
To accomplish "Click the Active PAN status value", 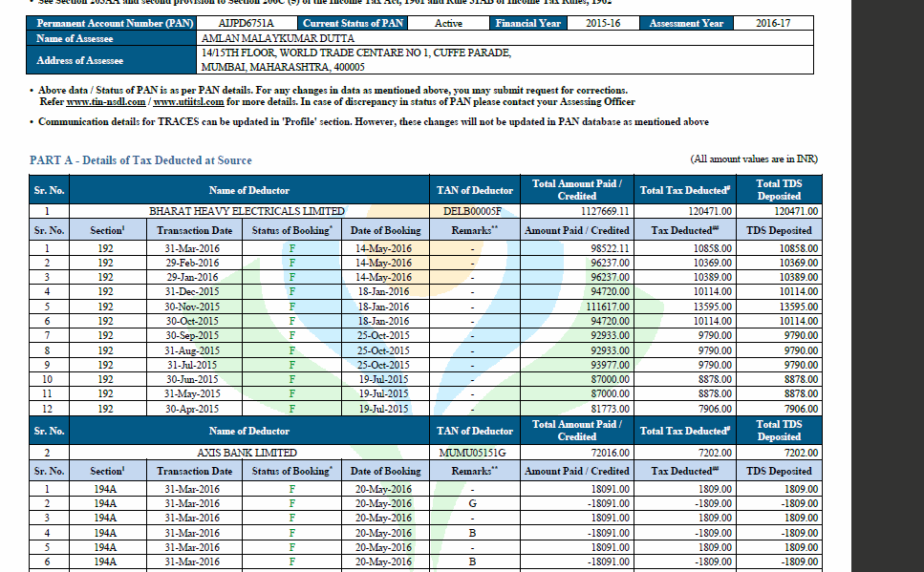I will pos(448,23).
